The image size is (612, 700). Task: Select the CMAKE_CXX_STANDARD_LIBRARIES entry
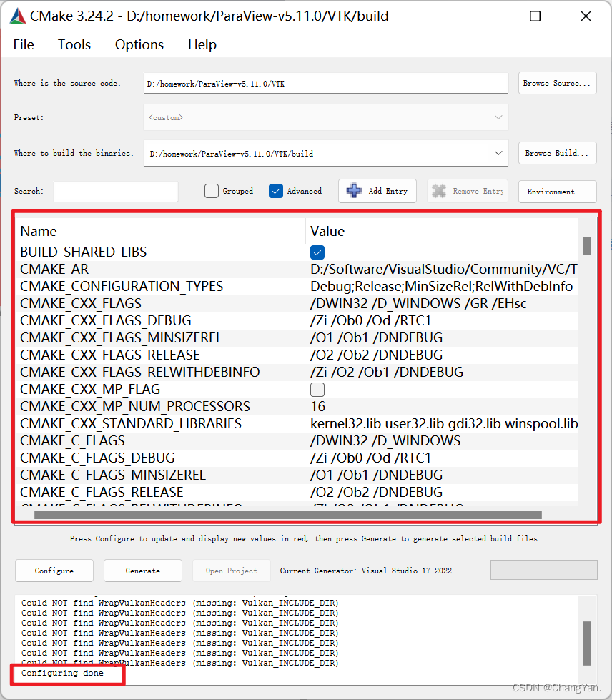tap(131, 424)
